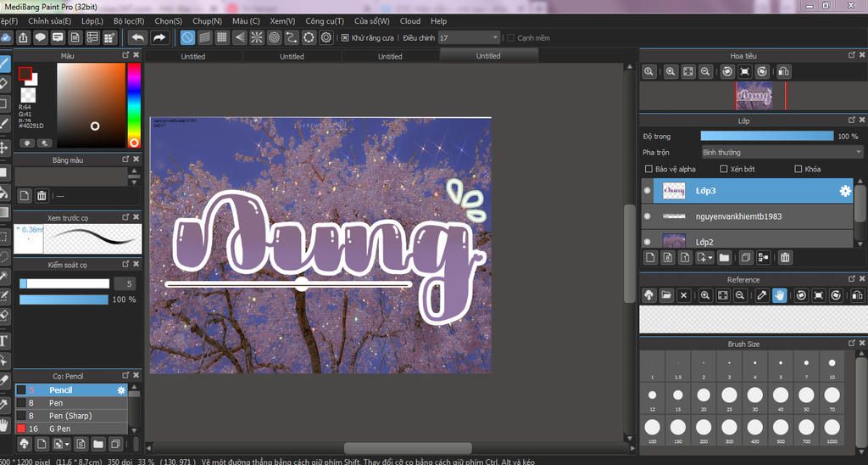
Task: Toggle visibility of layer Lớp3
Action: (647, 191)
